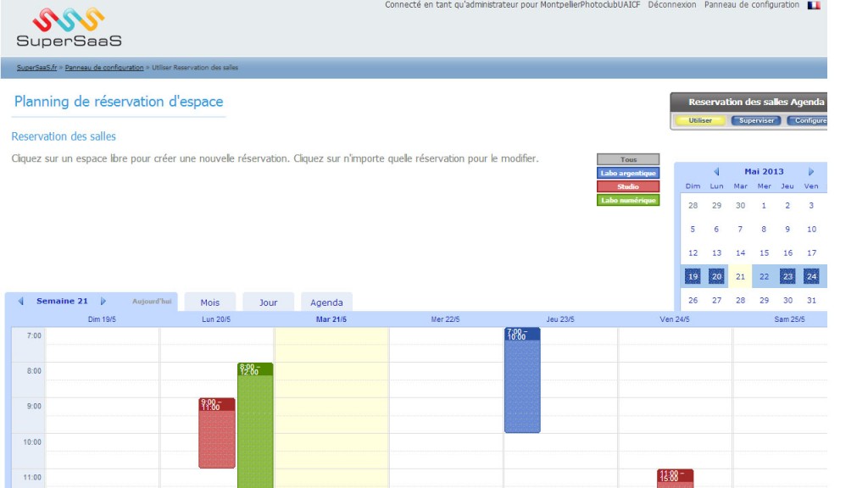
Task: Go to previous month in mini calendar
Action: point(716,171)
